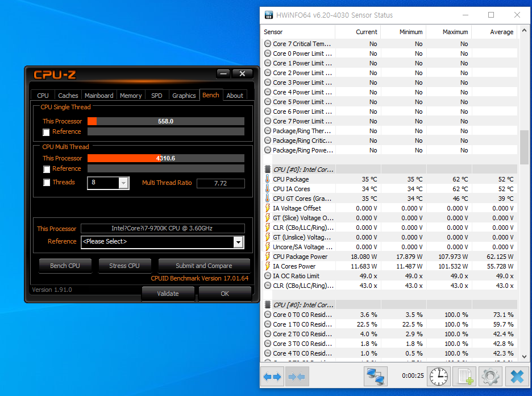The width and height of the screenshot is (532, 396).
Task: Click the Average column header
Action: pyautogui.click(x=494, y=32)
